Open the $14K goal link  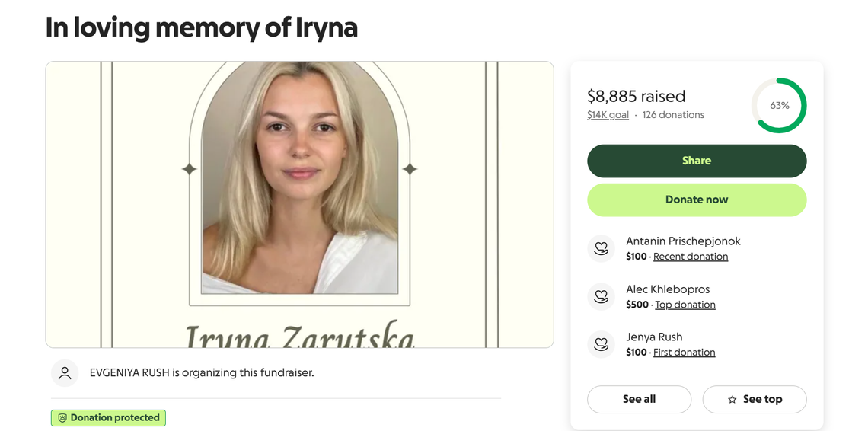click(608, 115)
